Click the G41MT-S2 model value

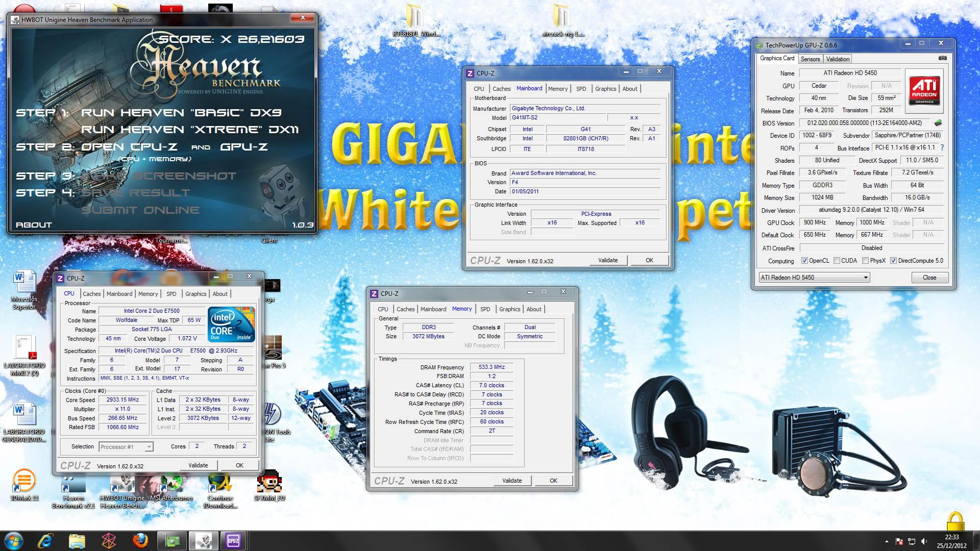tap(558, 117)
